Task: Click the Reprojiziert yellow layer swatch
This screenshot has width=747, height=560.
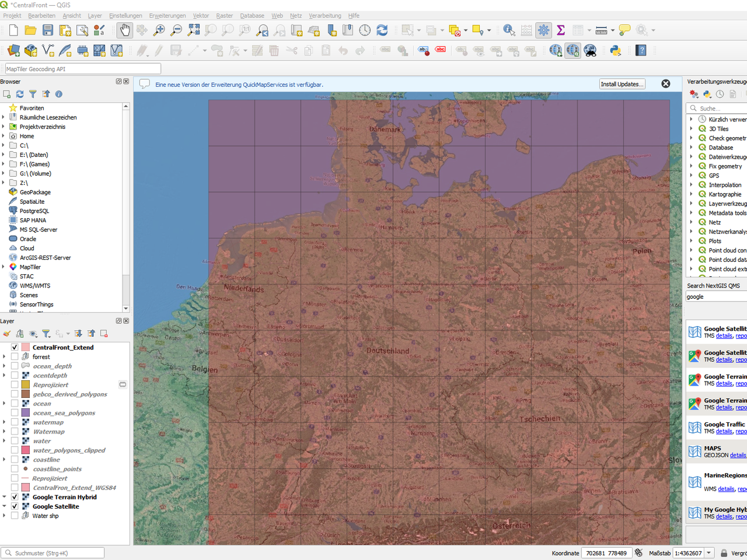Action: coord(26,385)
